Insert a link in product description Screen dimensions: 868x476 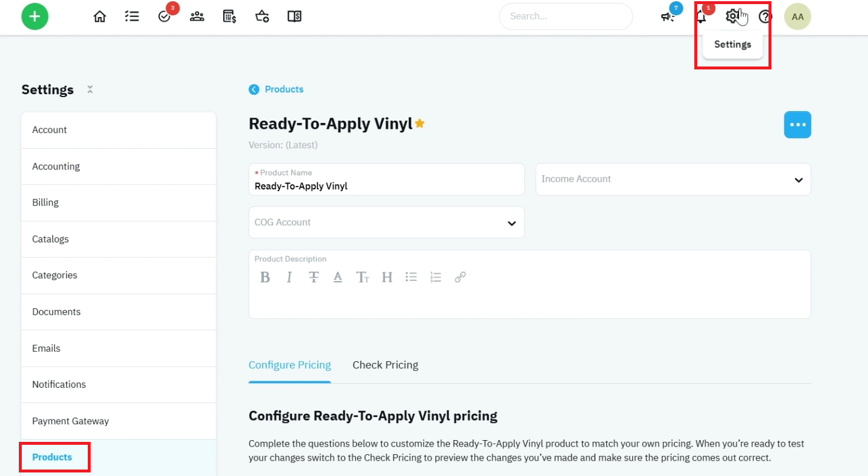point(460,277)
